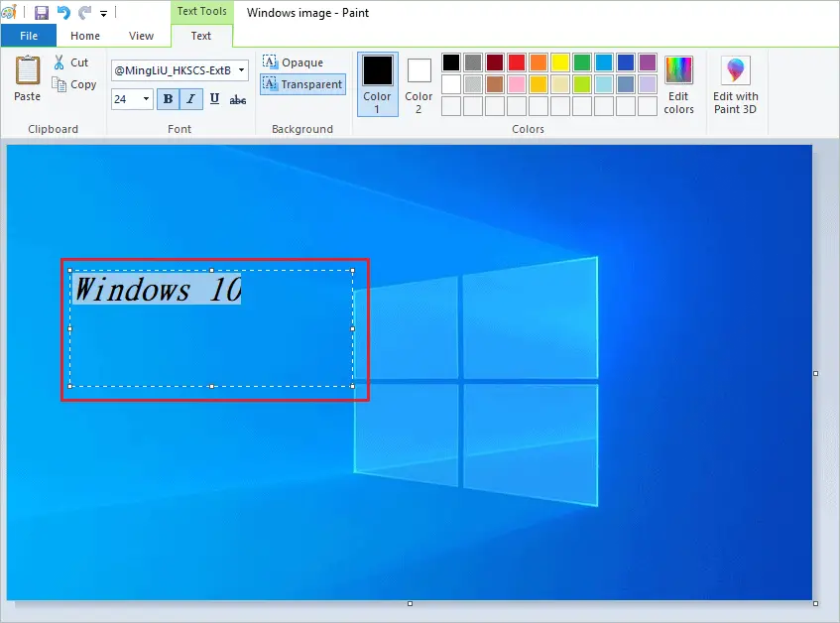Pick the light turquoise color swatch
The image size is (840, 623).
pos(604,84)
